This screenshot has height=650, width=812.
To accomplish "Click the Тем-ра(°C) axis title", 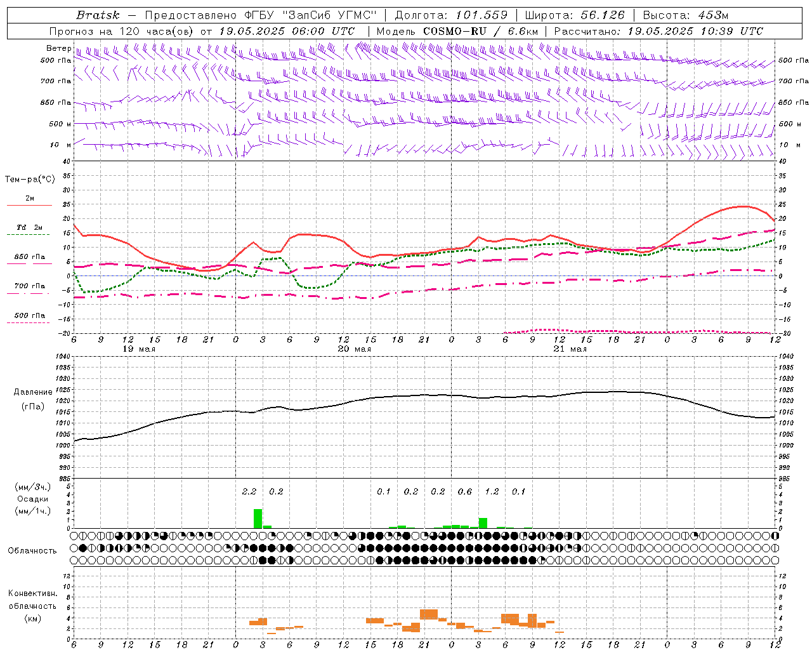I will tap(30, 180).
